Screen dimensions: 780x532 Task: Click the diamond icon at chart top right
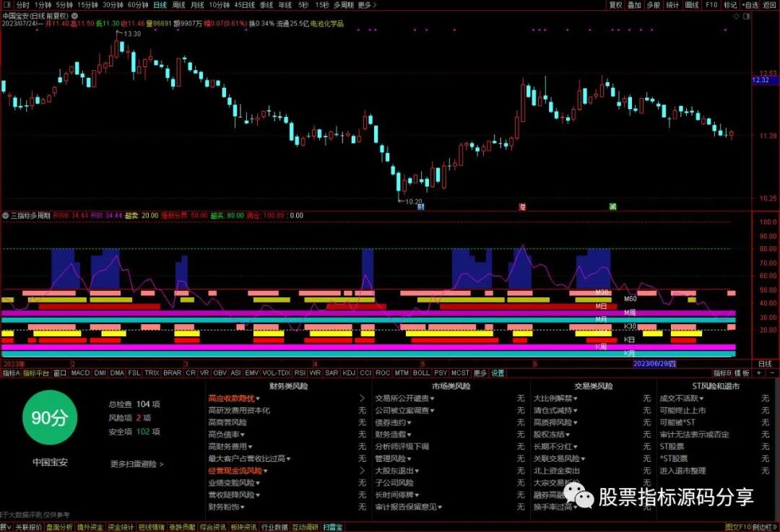pos(737,16)
